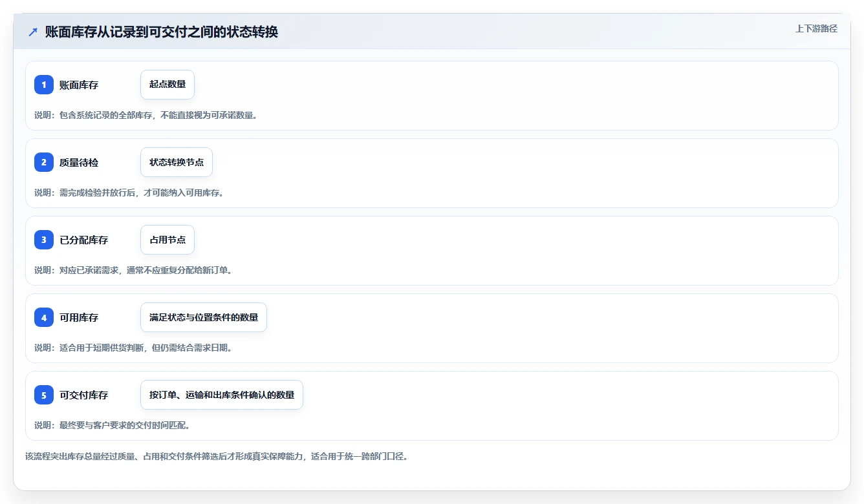Click the 可交付库存 step name
Image resolution: width=864 pixels, height=504 pixels.
pyautogui.click(x=84, y=395)
